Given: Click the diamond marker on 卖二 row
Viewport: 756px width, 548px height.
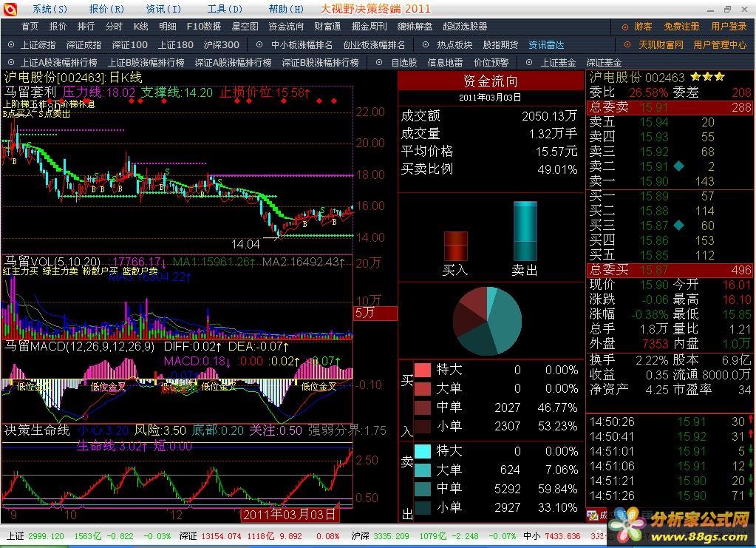Looking at the screenshot, I should [679, 166].
